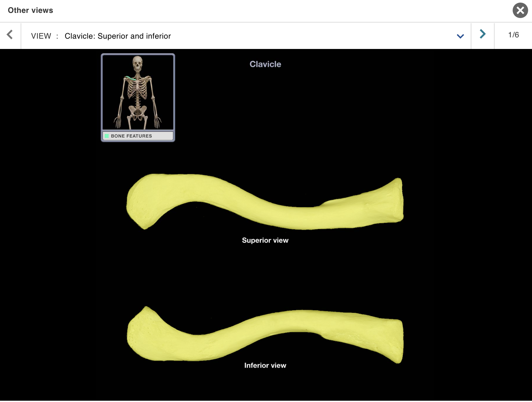The image size is (532, 402).
Task: Click the Bone Features legend label
Action: point(131,136)
